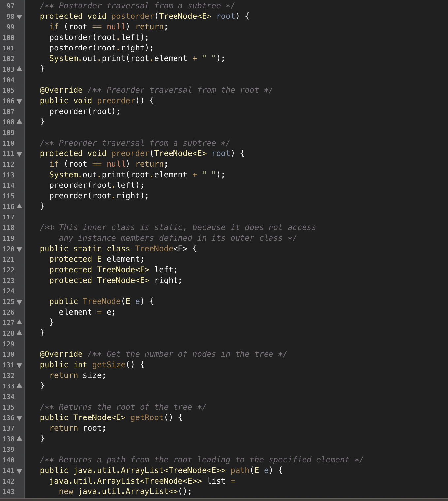Collapse the getRoot method fold arrow at line 136
Image resolution: width=448 pixels, height=501 pixels.
pyautogui.click(x=19, y=418)
